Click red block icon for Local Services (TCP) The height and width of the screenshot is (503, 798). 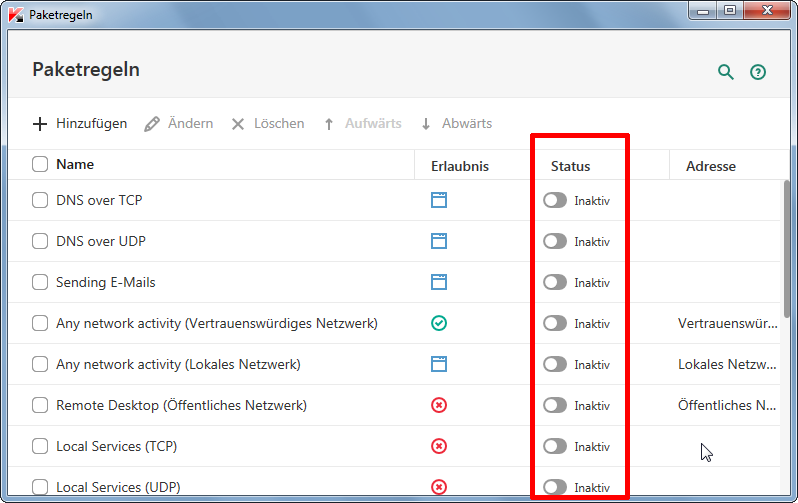tap(439, 446)
